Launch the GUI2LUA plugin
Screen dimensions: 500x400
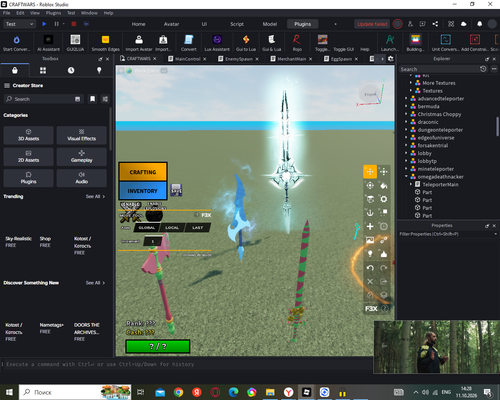click(x=75, y=43)
